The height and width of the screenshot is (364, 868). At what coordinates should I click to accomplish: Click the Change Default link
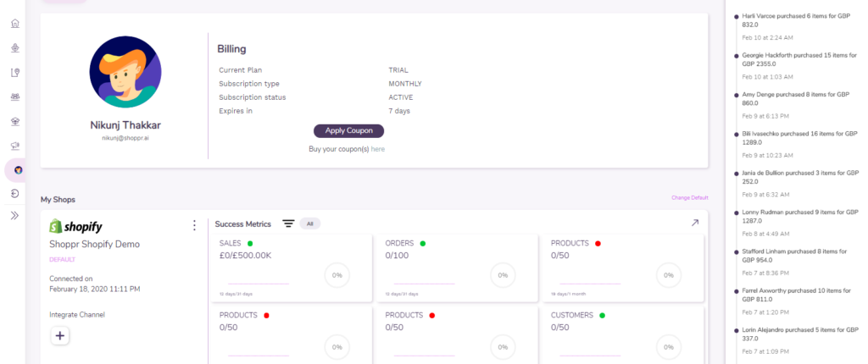click(x=689, y=198)
